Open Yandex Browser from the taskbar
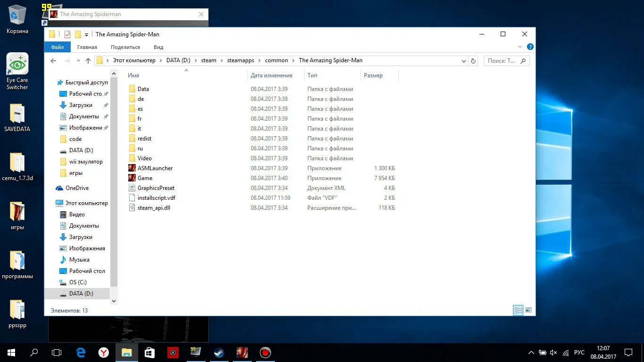This screenshot has height=362, width=644. [104, 353]
